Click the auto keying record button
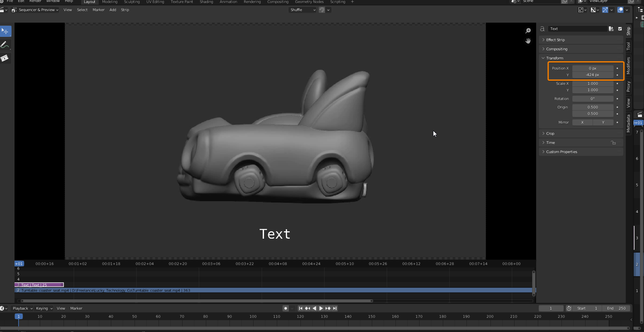644x332 pixels. tap(286, 308)
